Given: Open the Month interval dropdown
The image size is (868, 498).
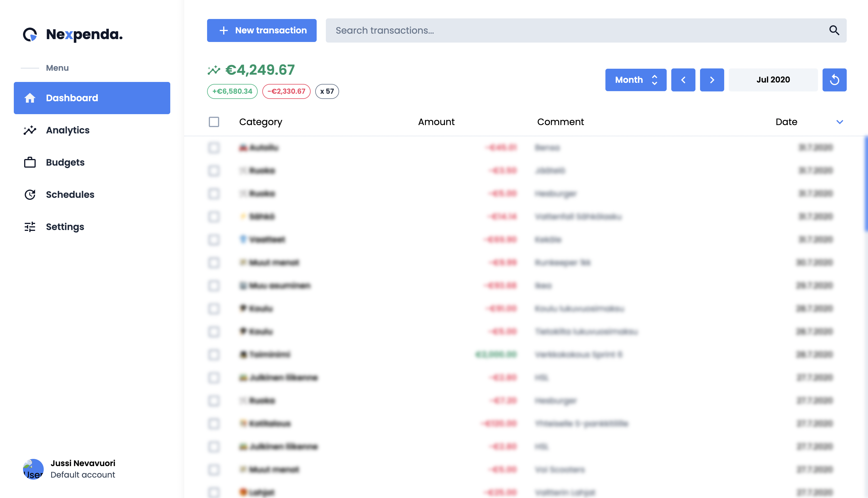Looking at the screenshot, I should 636,80.
